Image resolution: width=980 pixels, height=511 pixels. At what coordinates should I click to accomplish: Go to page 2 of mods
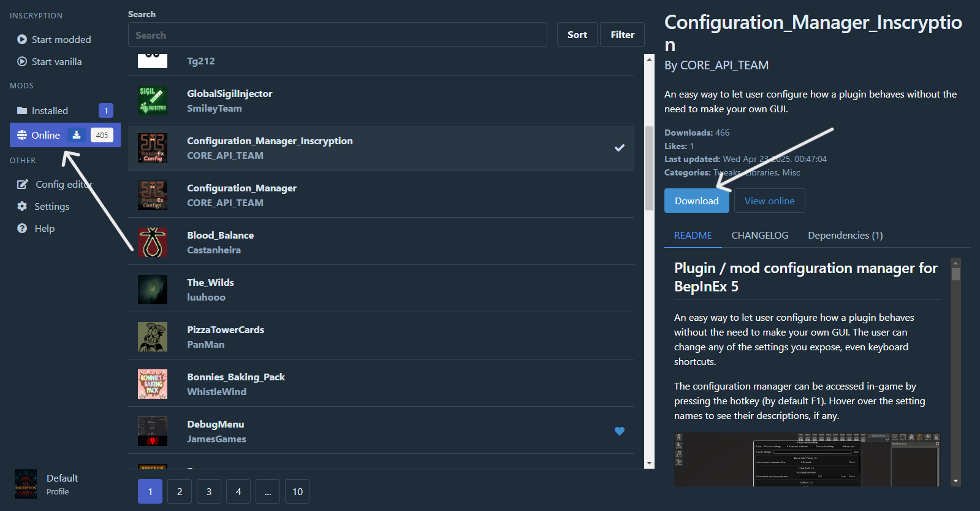pyautogui.click(x=180, y=491)
